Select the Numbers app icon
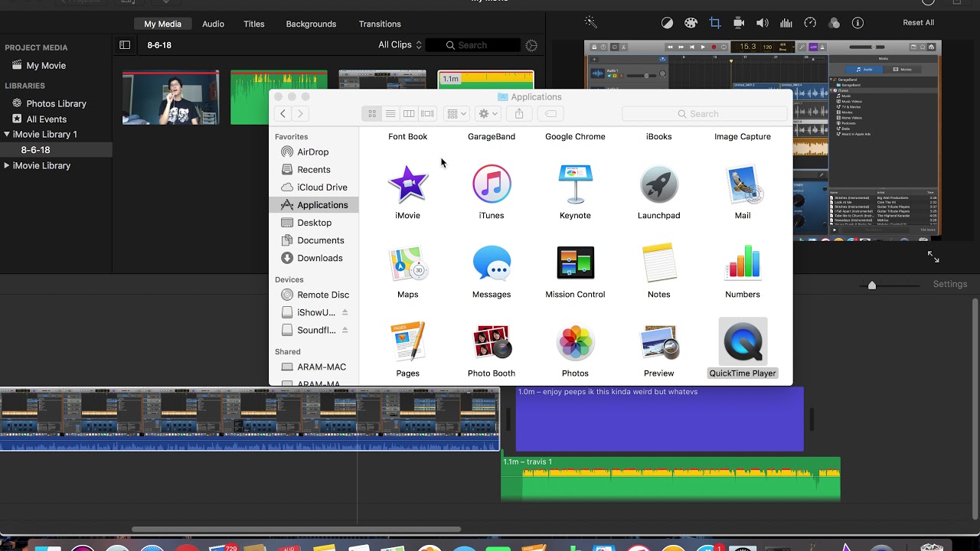Screen dimensions: 980x551 (x=743, y=263)
